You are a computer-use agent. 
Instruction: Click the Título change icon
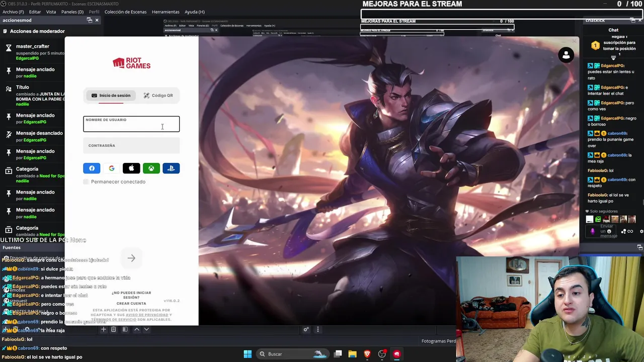point(9,88)
